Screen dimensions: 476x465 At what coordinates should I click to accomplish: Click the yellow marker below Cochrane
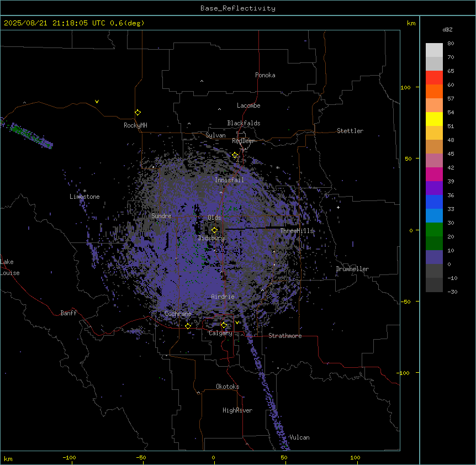pyautogui.click(x=188, y=326)
